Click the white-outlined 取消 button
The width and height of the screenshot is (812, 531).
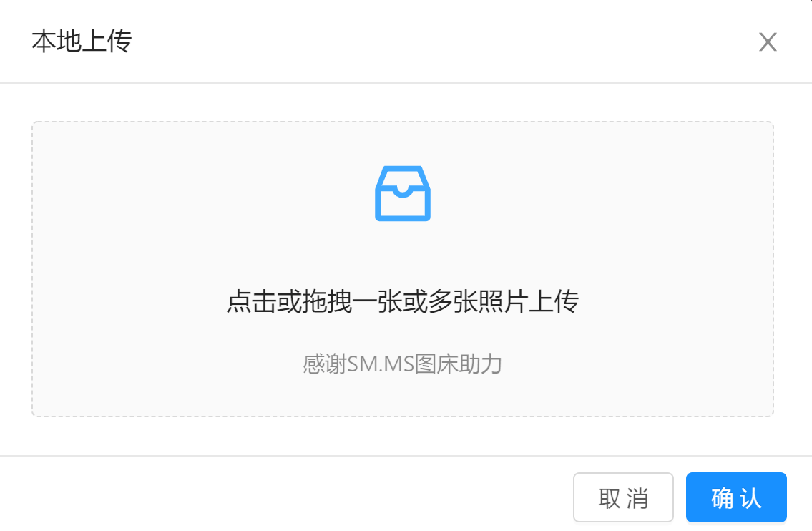623,497
